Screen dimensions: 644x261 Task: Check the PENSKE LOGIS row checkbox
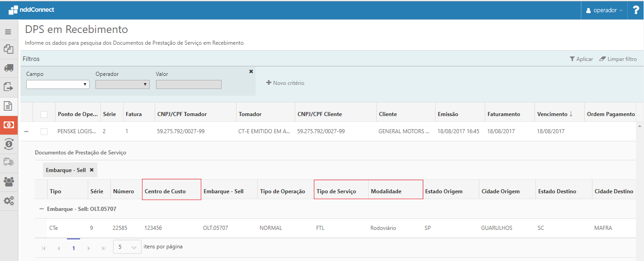coord(44,131)
